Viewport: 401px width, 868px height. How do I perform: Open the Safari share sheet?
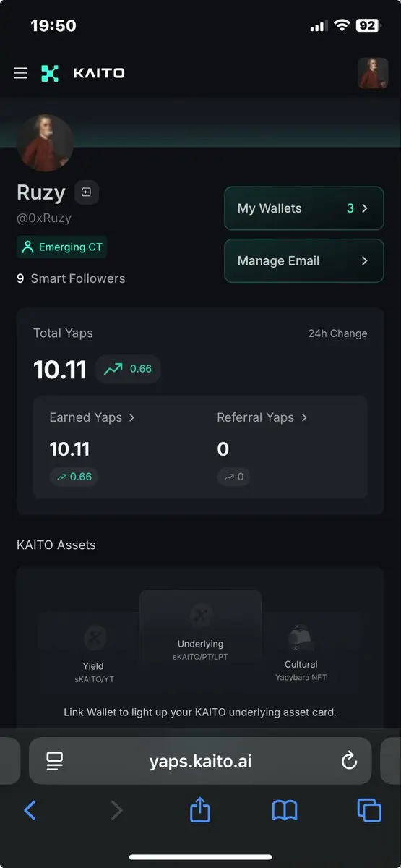coord(200,809)
